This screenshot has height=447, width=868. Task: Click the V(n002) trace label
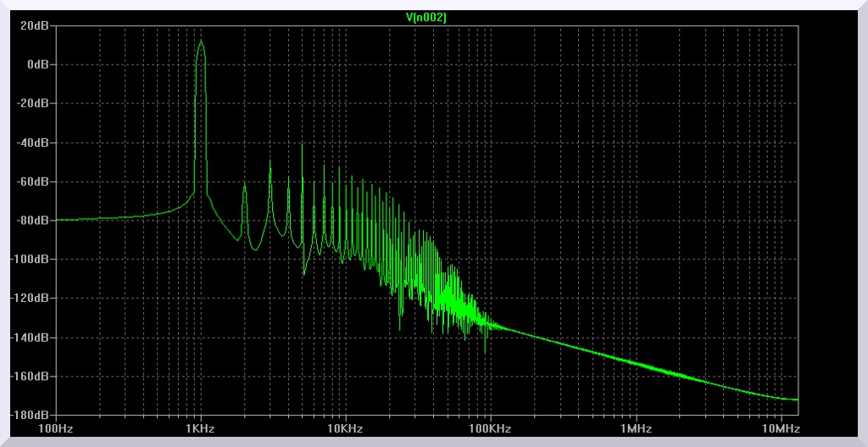pyautogui.click(x=426, y=17)
